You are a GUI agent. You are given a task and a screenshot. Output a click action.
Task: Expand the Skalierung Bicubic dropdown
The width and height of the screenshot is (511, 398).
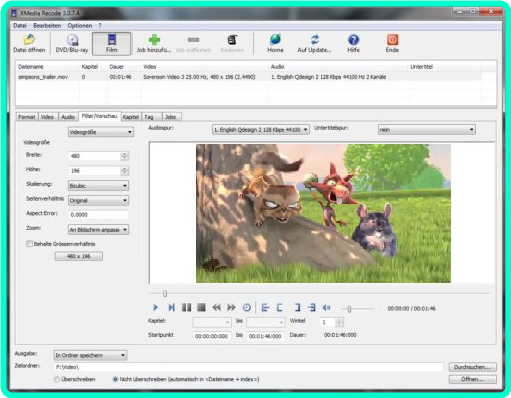point(98,186)
